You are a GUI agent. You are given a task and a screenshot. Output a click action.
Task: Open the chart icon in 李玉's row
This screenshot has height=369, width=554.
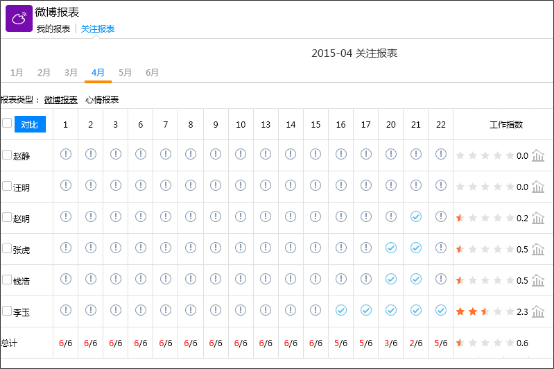[x=538, y=311]
